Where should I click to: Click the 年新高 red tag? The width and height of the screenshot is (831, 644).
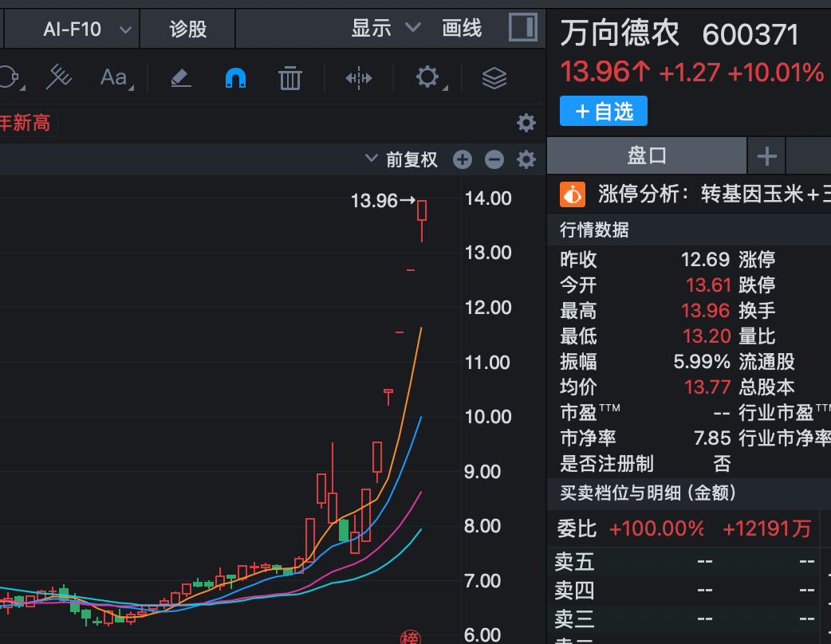(26, 123)
